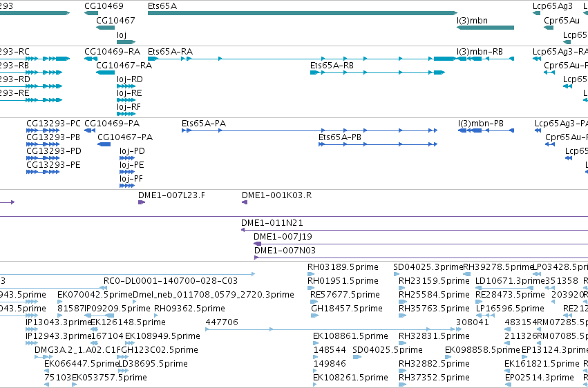Click coding sequence Ets65A-PB
The width and height of the screenshot is (588, 388).
(x=340, y=137)
